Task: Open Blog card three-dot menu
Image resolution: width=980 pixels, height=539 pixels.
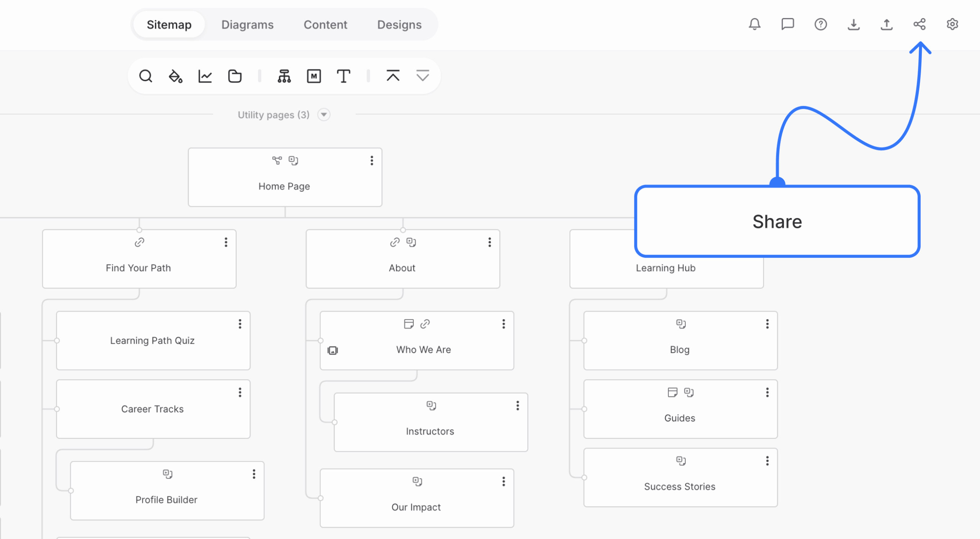Action: coord(768,324)
